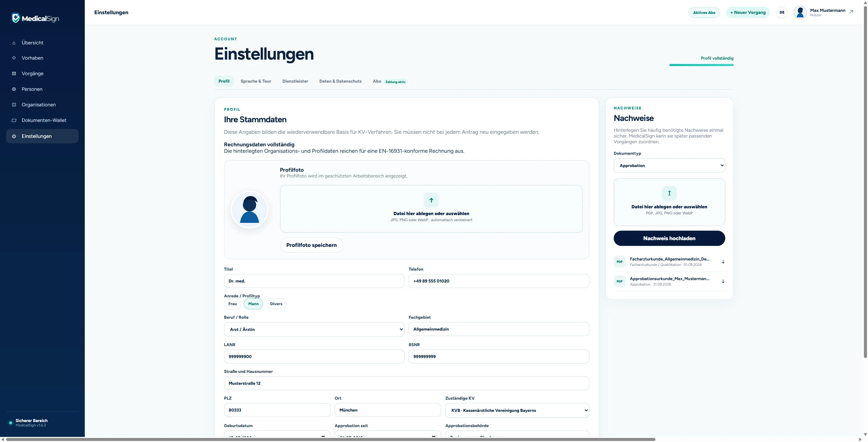Click + Neuer Vorgang button
868x442 pixels.
[x=748, y=13]
